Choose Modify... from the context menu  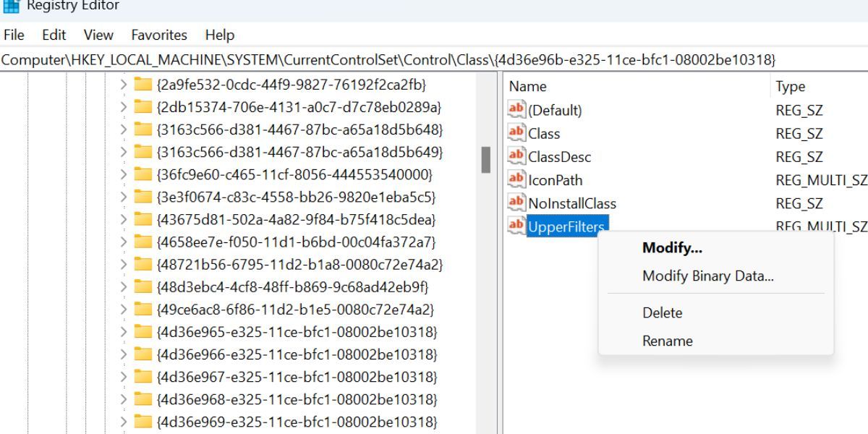(672, 247)
